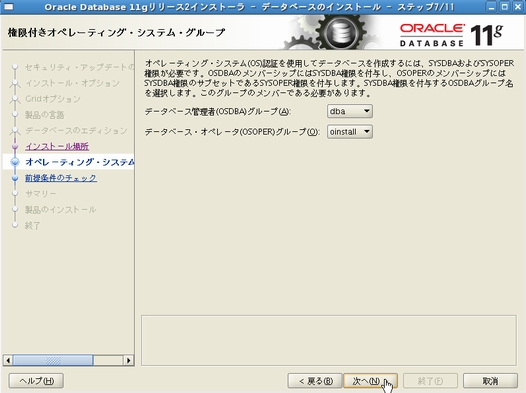
Task: Click the step bullet beside 前提条件のチェック
Action: (x=15, y=178)
